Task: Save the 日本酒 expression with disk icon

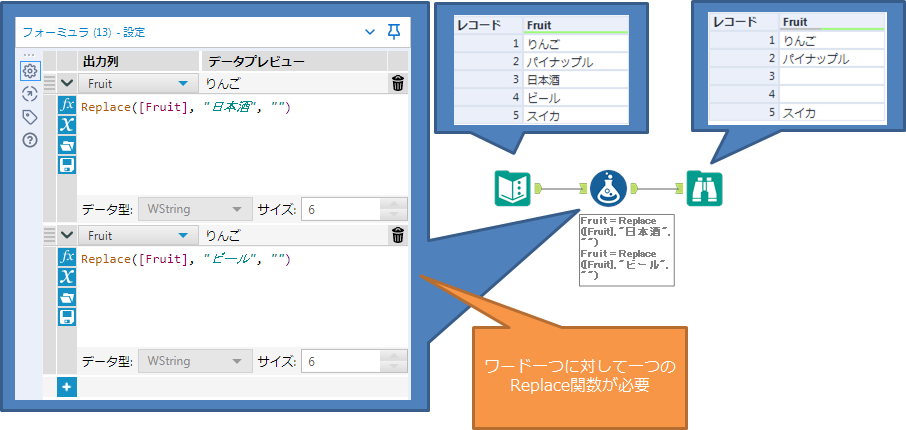Action: click(x=68, y=165)
